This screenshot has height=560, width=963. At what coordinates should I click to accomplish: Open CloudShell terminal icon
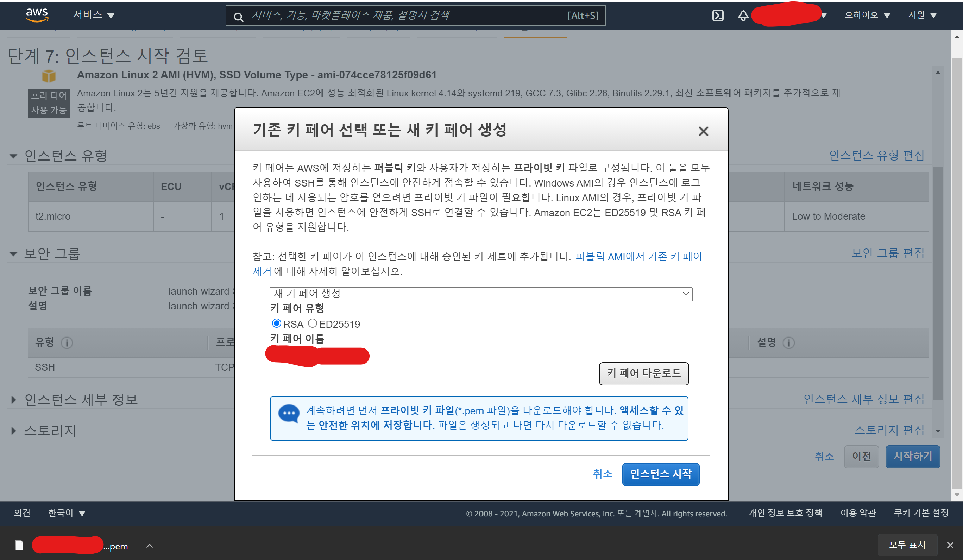(x=718, y=15)
